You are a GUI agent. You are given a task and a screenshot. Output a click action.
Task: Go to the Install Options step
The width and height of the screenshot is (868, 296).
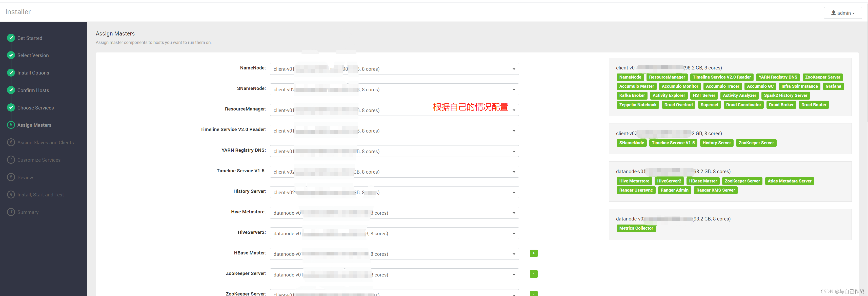pos(33,72)
